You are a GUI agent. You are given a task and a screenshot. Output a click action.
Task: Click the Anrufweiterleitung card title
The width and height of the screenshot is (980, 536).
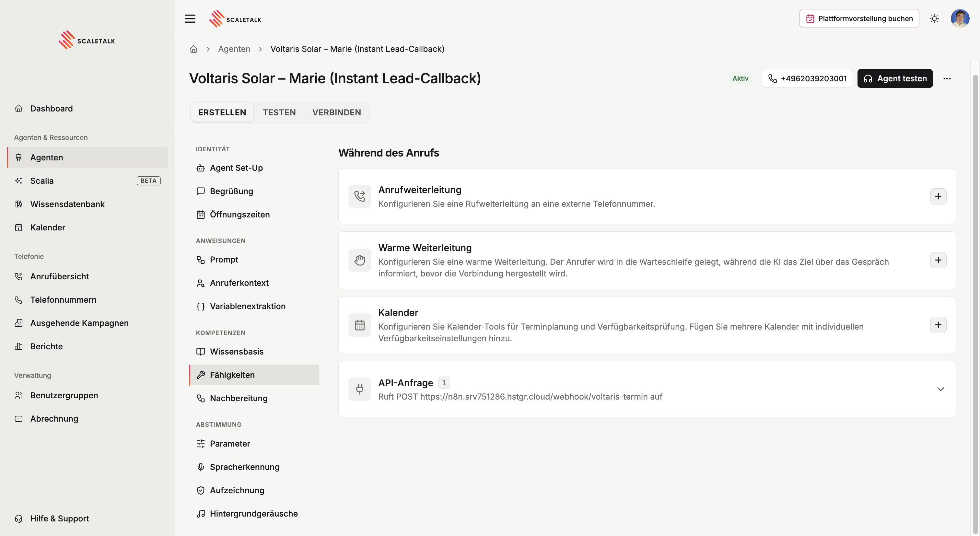(420, 190)
